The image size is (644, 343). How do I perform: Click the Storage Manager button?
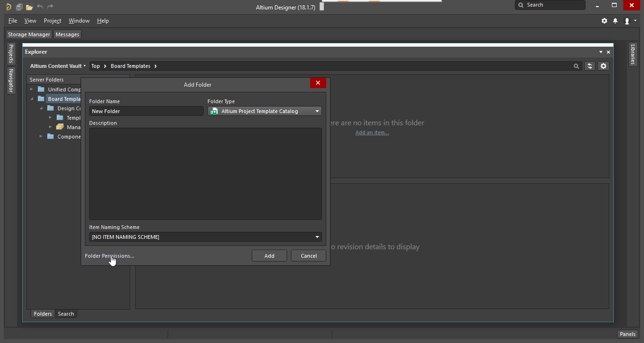[29, 34]
